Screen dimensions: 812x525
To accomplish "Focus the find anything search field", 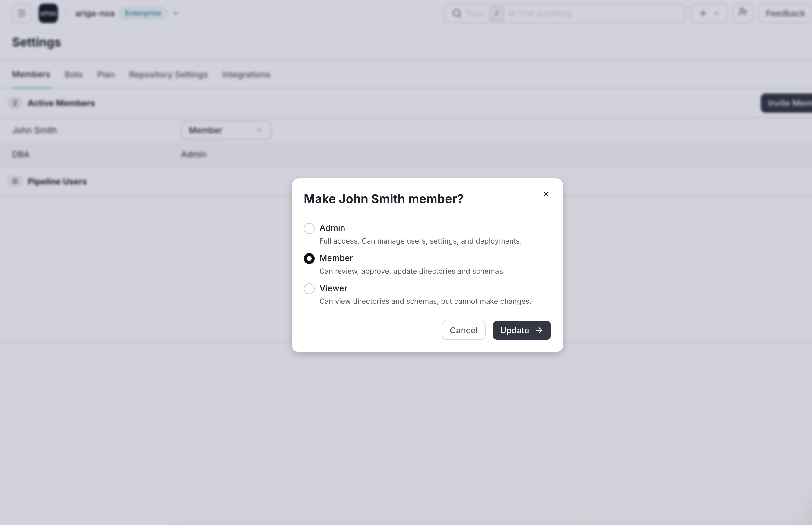I will pyautogui.click(x=565, y=13).
